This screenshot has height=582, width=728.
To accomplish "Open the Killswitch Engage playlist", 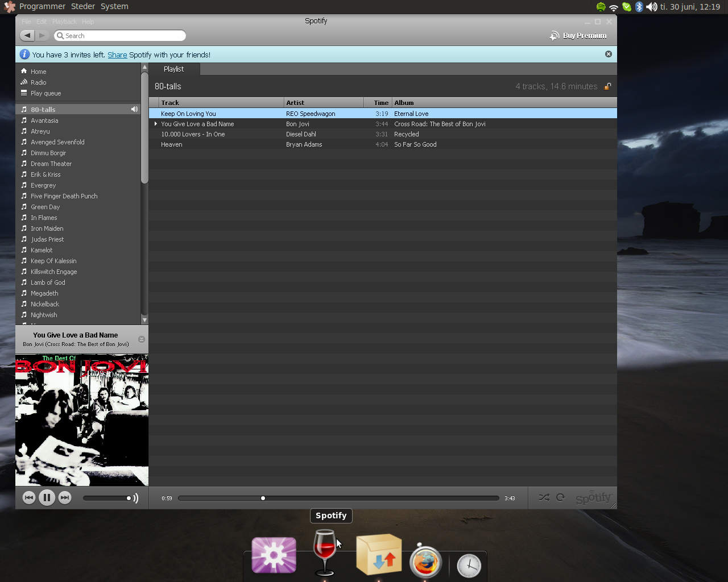I will click(x=78, y=272).
